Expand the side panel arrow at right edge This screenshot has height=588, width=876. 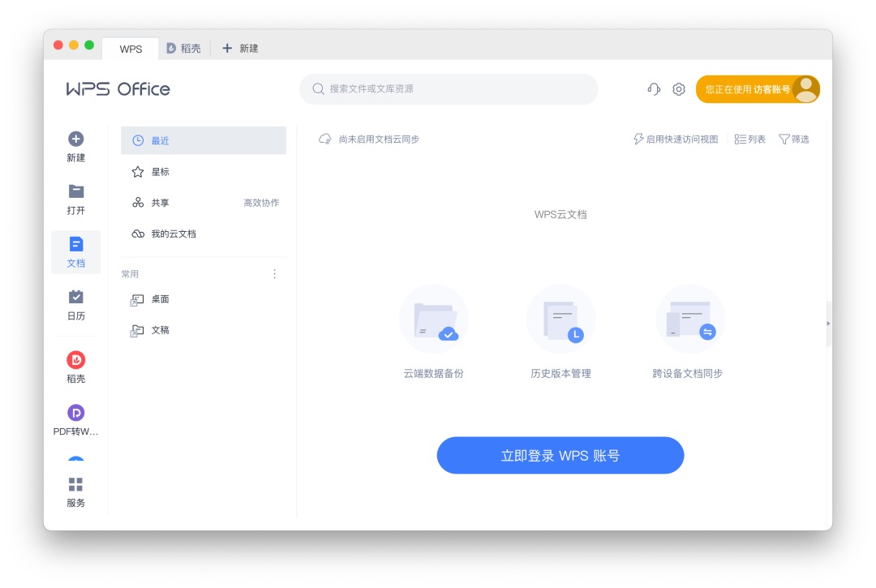[x=828, y=324]
